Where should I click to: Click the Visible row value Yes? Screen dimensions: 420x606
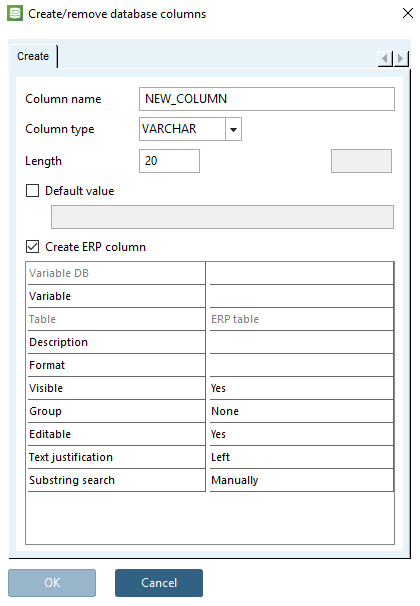[x=301, y=388]
